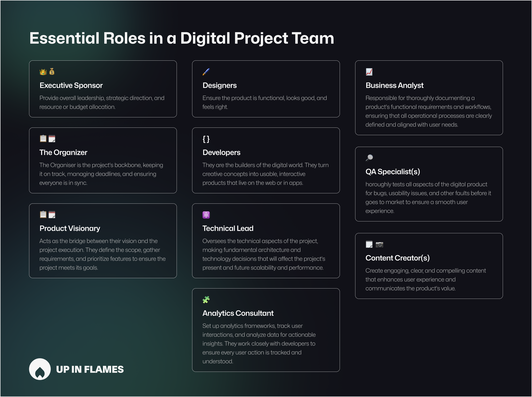Click the clipboard icon above The Organizer

pyautogui.click(x=43, y=139)
